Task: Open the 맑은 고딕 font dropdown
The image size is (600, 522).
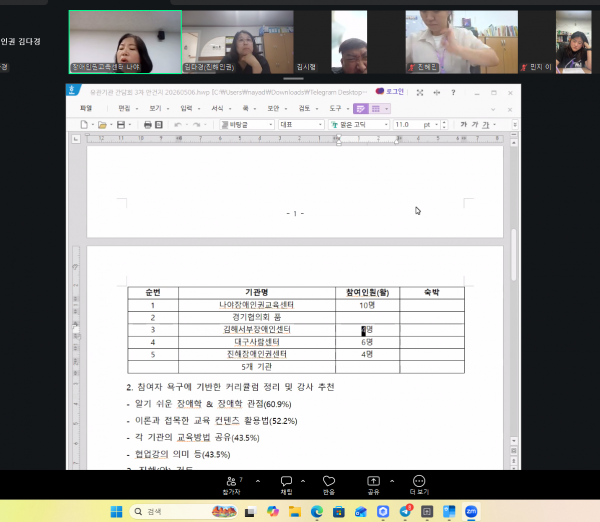Action: coord(386,125)
